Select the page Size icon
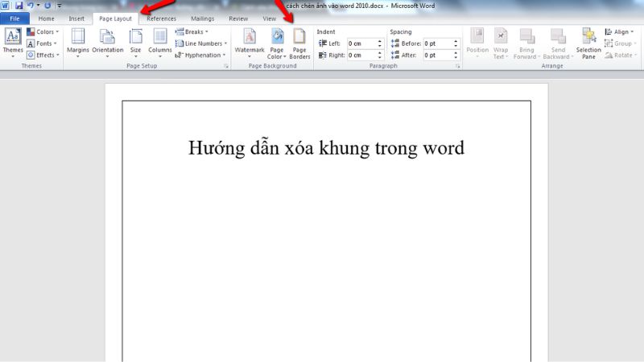Screen dimensions: 644x362 point(135,40)
